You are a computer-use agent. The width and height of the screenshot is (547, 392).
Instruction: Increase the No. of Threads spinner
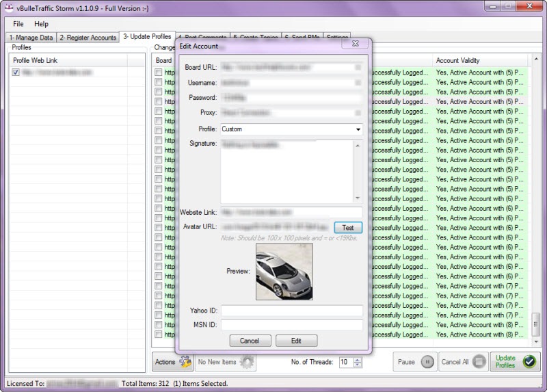click(x=358, y=359)
